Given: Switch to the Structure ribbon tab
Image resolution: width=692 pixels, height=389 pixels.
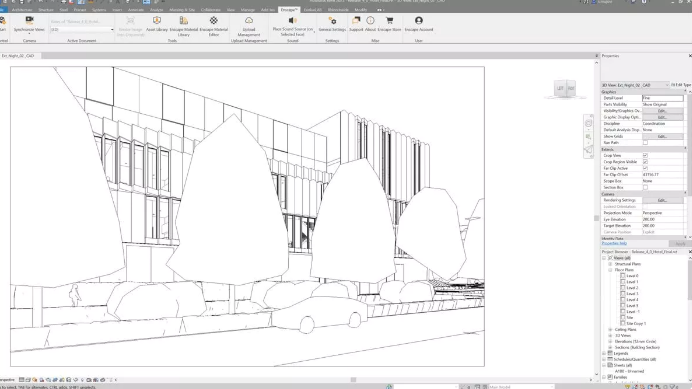Looking at the screenshot, I should pos(45,10).
